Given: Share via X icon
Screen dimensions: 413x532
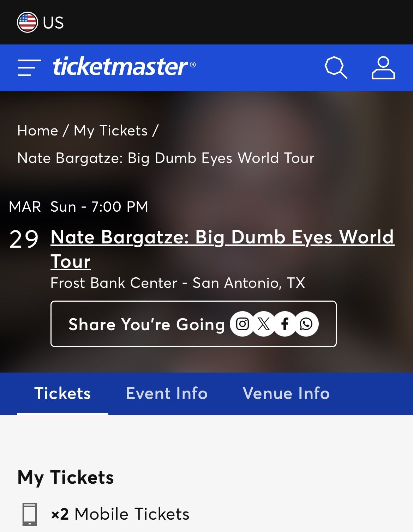Looking at the screenshot, I should 264,324.
